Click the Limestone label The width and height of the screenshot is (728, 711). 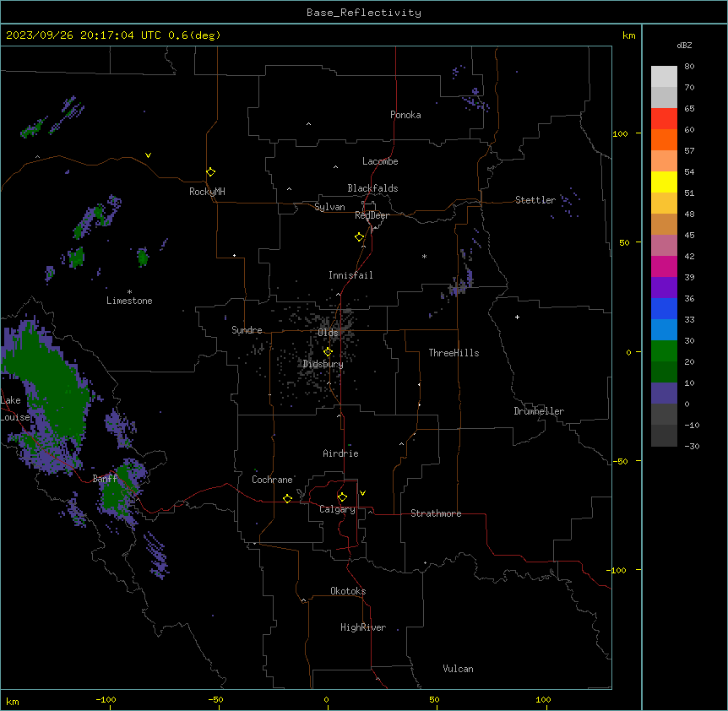coord(129,301)
